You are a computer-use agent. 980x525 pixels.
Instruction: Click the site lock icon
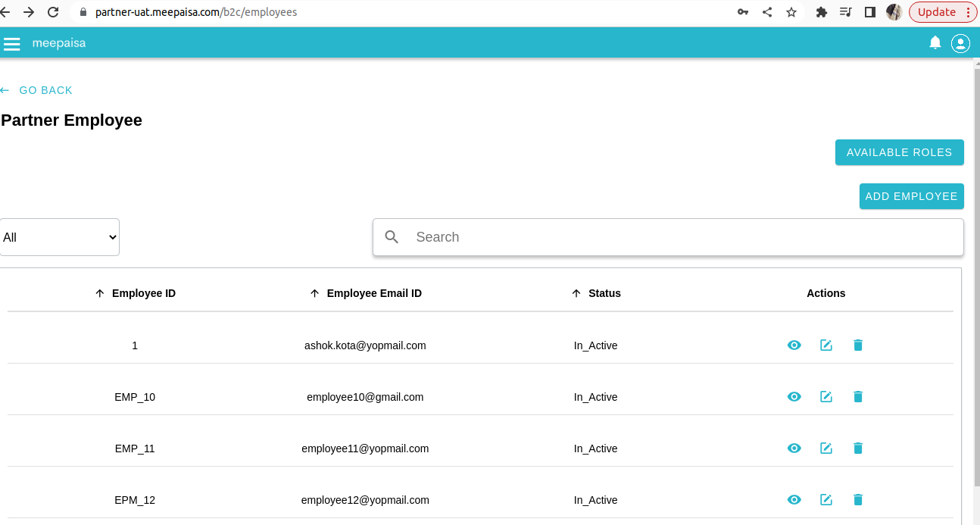click(83, 12)
